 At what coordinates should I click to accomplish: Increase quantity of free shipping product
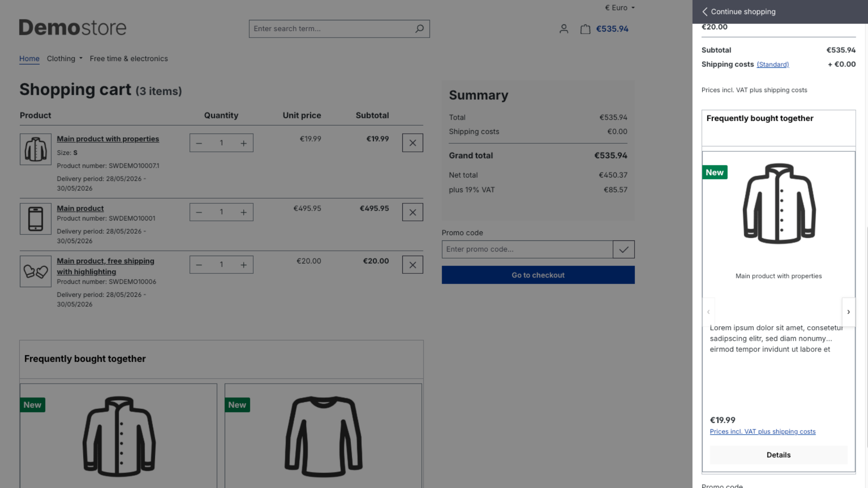pos(244,265)
